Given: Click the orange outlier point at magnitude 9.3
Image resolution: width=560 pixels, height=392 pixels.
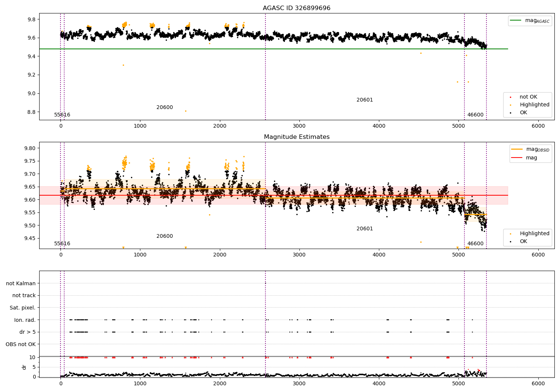Looking at the screenshot, I should tap(123, 65).
